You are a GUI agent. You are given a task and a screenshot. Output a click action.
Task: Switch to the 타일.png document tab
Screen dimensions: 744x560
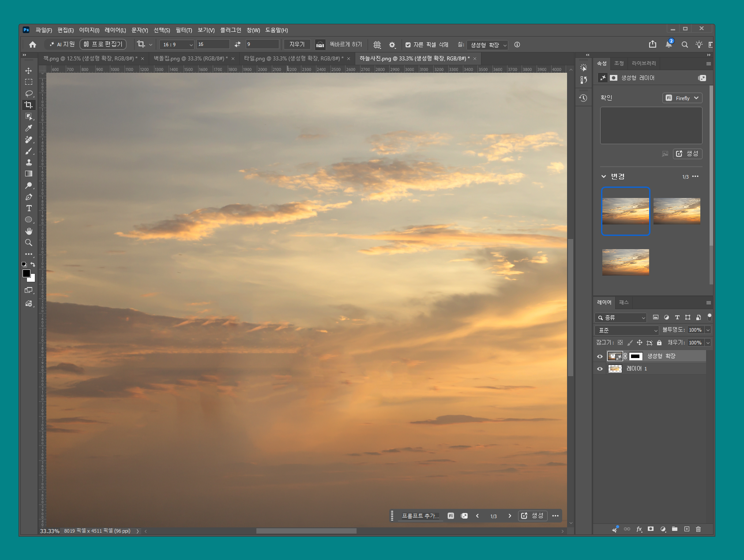coord(293,58)
